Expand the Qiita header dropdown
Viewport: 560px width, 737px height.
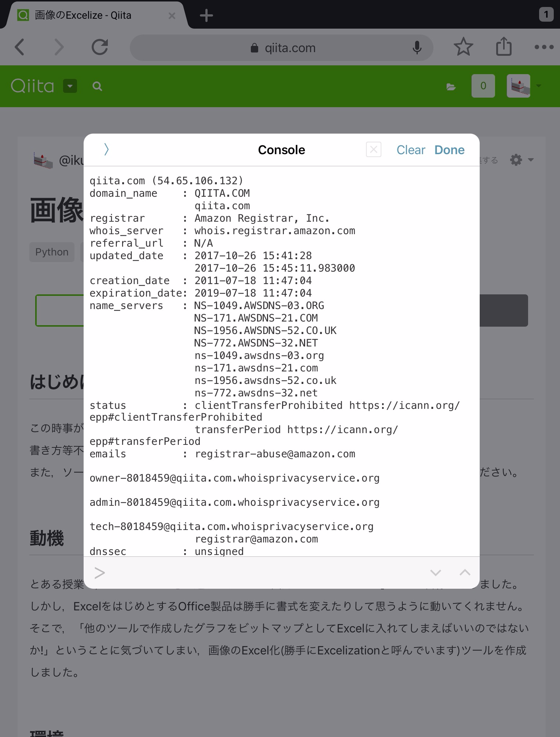pyautogui.click(x=70, y=86)
